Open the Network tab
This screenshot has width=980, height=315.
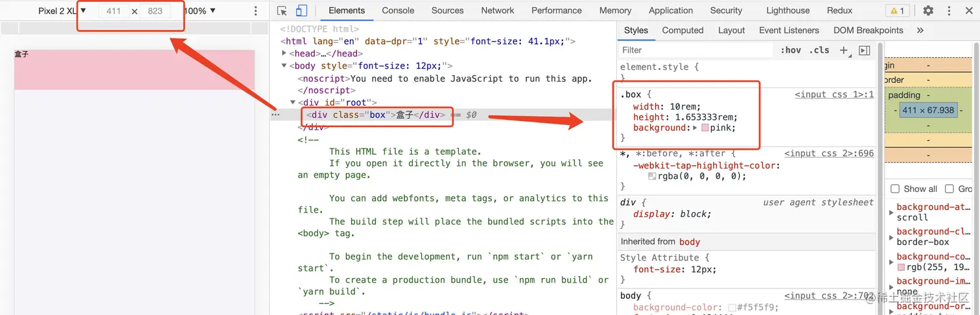click(x=498, y=10)
